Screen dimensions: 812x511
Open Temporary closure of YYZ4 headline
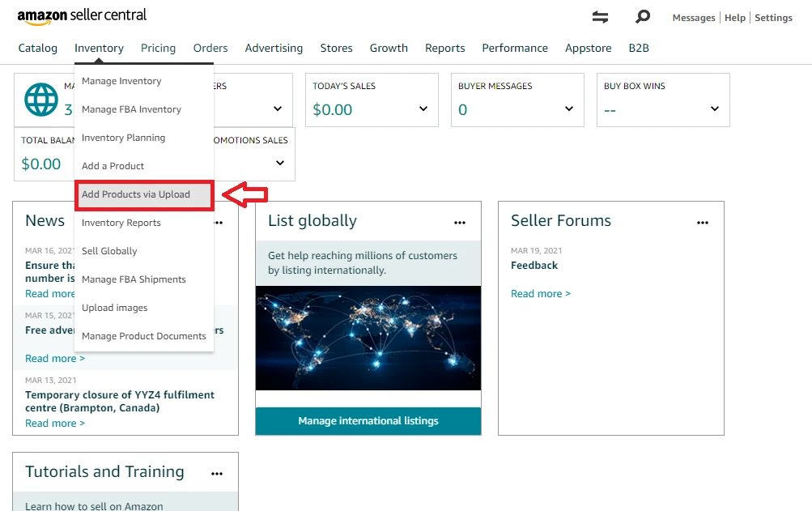120,401
